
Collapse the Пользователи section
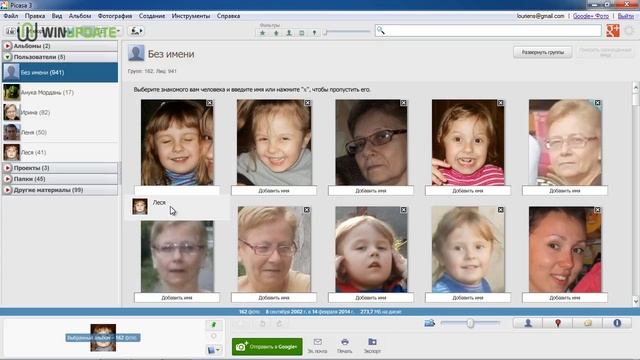7,57
